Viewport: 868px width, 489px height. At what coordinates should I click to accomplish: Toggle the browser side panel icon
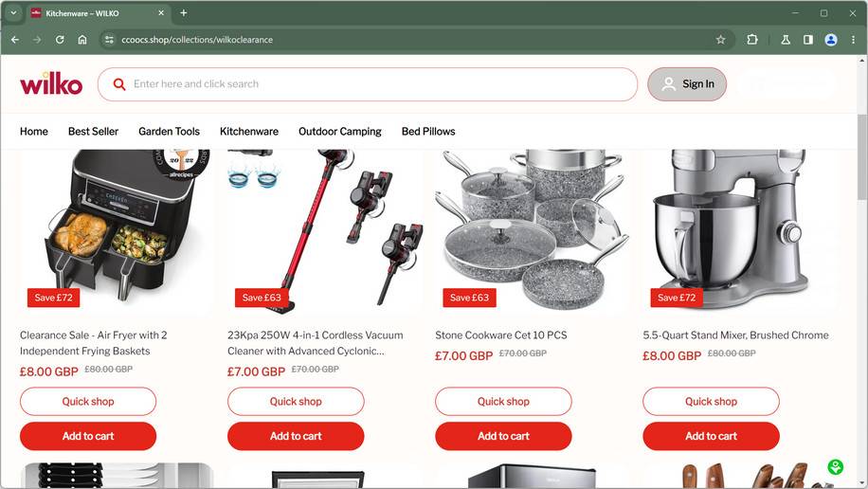807,40
